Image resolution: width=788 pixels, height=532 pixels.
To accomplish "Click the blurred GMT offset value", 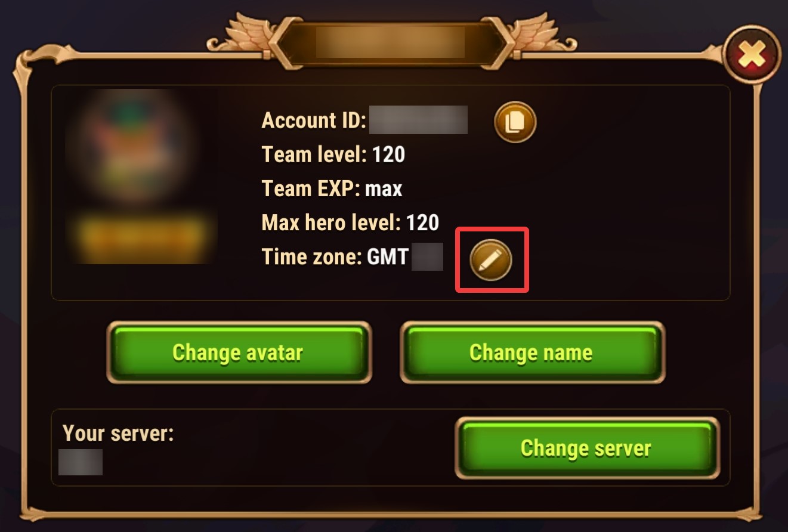I will (x=427, y=257).
